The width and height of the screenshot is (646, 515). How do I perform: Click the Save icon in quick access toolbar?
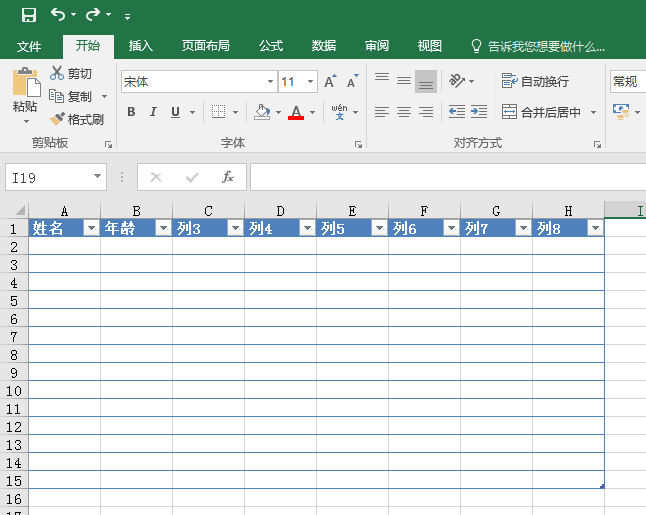point(29,15)
